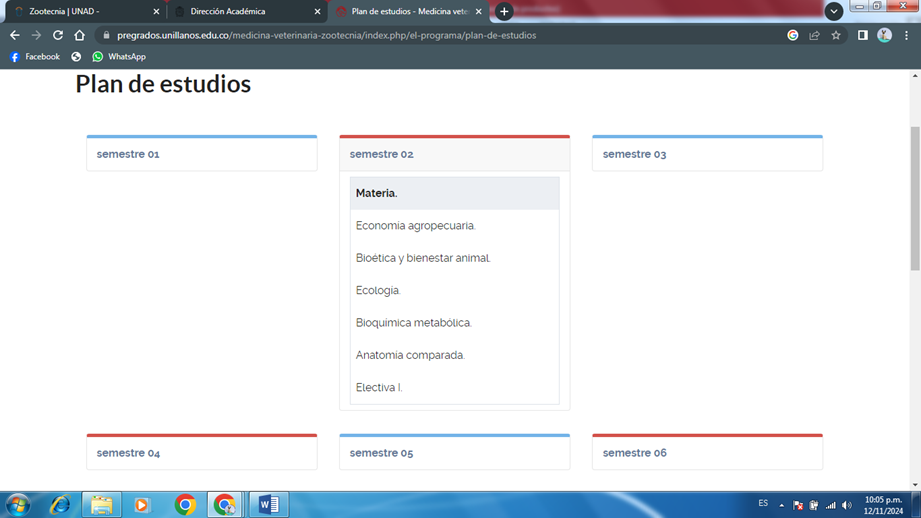Open Microsoft Word from the taskbar
Screen dimensions: 921x518
[x=268, y=505]
